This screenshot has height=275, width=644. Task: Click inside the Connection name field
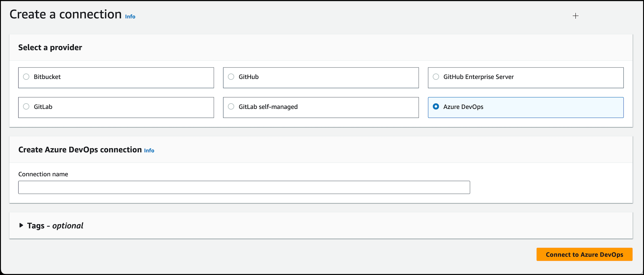tap(244, 187)
